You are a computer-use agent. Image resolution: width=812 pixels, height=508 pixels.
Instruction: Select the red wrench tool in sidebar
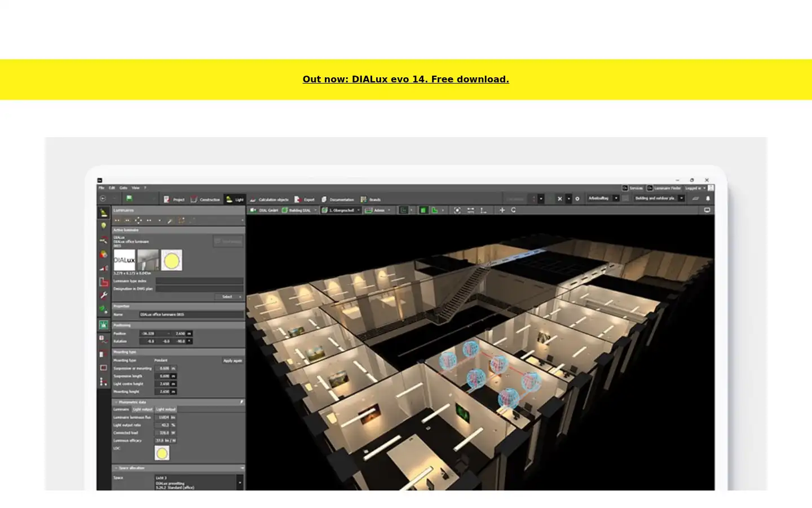click(x=104, y=295)
